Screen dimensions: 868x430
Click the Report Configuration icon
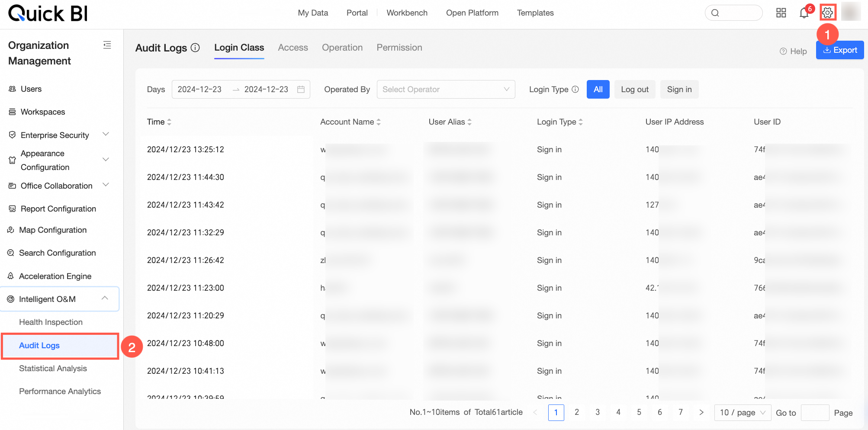[12, 209]
